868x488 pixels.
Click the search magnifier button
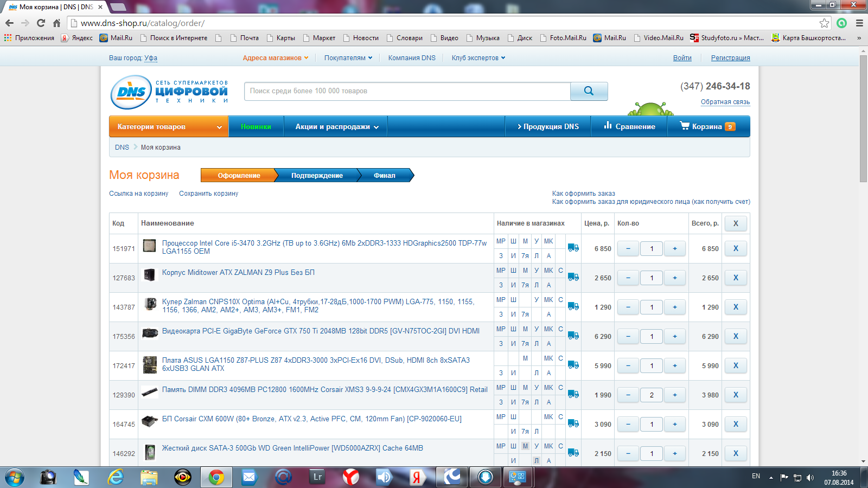[589, 91]
